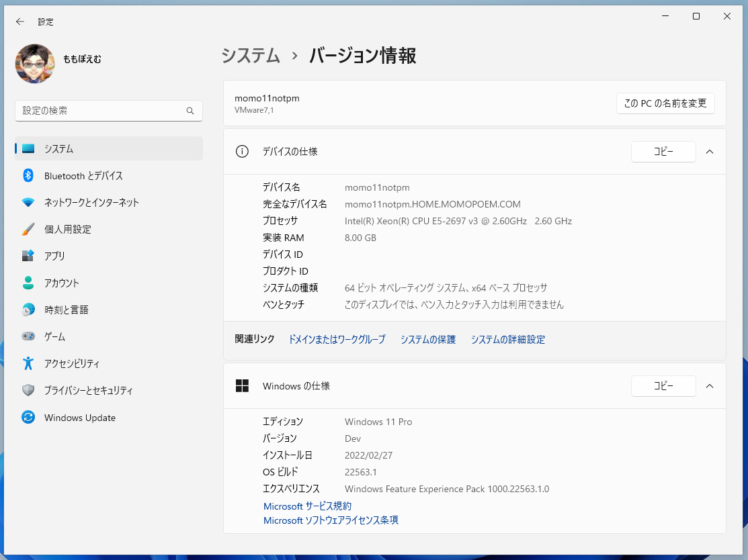Open Windows Update label in the sidebar
Image resolution: width=748 pixels, height=560 pixels.
(80, 418)
